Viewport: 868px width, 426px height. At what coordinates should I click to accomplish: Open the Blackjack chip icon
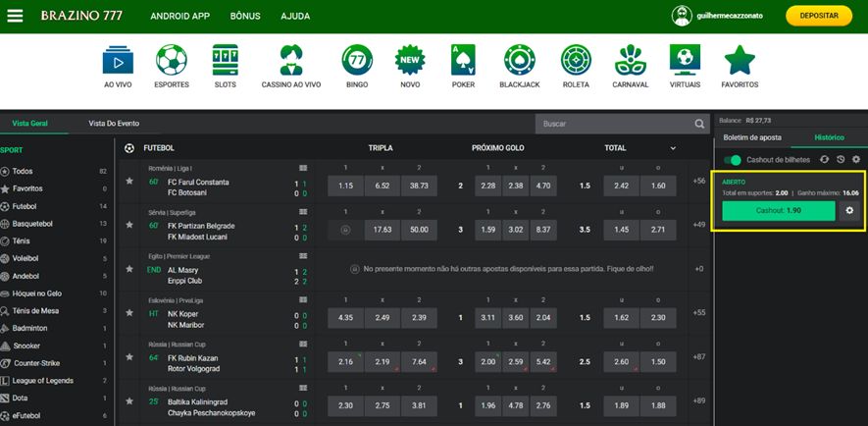tap(519, 60)
